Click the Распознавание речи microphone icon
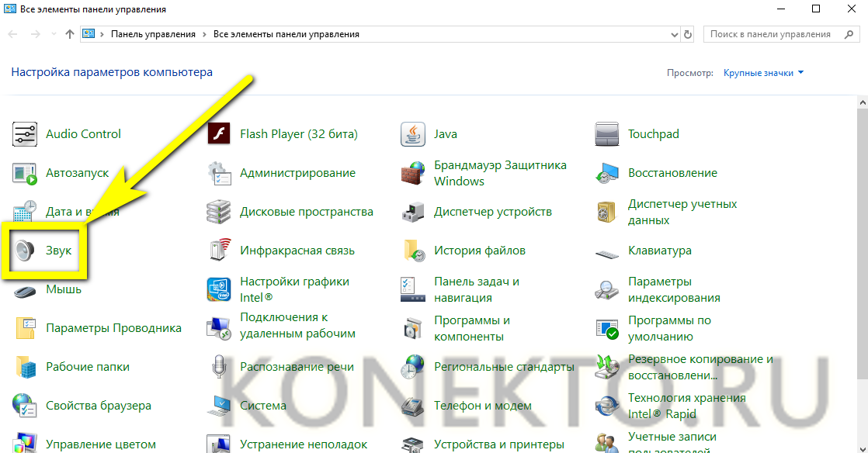Screen dimensions: 868x453 [x=219, y=367]
